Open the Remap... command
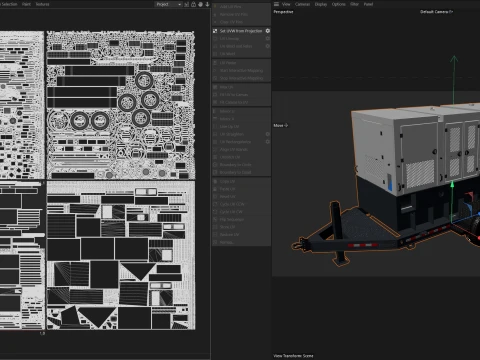The height and width of the screenshot is (360, 480). tap(241, 242)
